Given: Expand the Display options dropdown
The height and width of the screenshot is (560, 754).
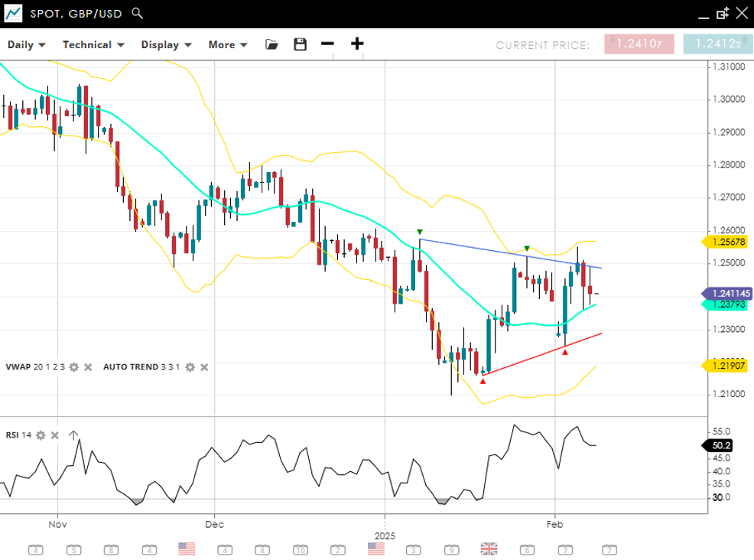Looking at the screenshot, I should click(x=166, y=44).
